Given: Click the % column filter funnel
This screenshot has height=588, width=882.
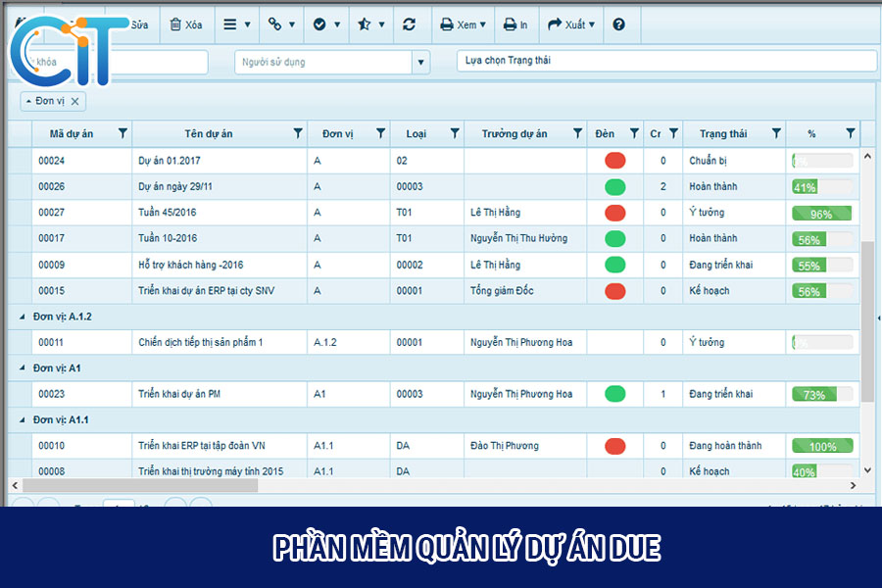Looking at the screenshot, I should [850, 133].
